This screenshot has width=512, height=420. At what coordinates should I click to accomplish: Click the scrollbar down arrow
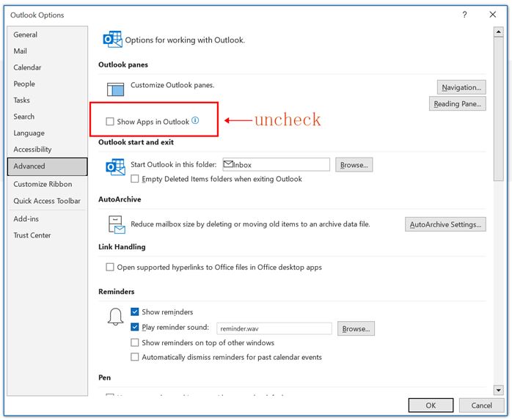pyautogui.click(x=498, y=390)
